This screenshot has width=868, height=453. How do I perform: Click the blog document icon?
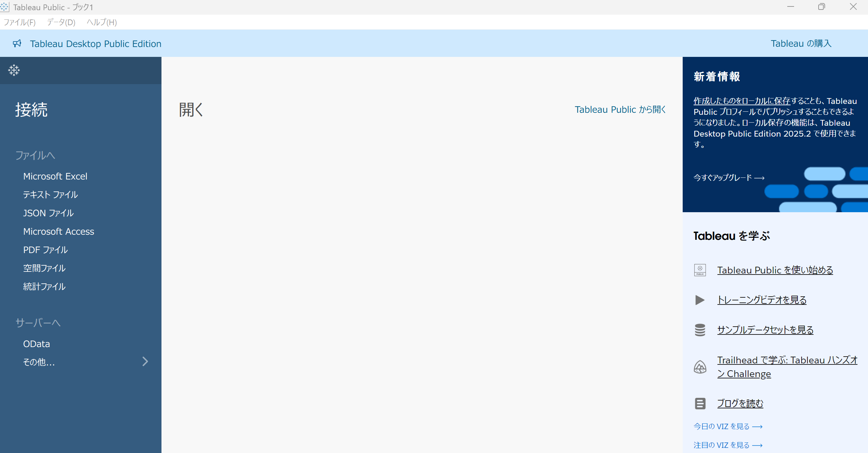[x=700, y=404]
